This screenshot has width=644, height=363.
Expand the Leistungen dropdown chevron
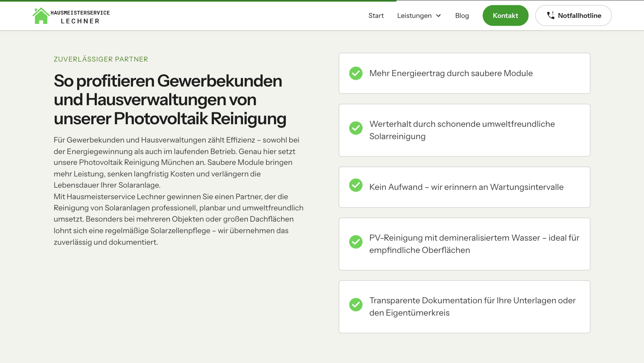438,16
